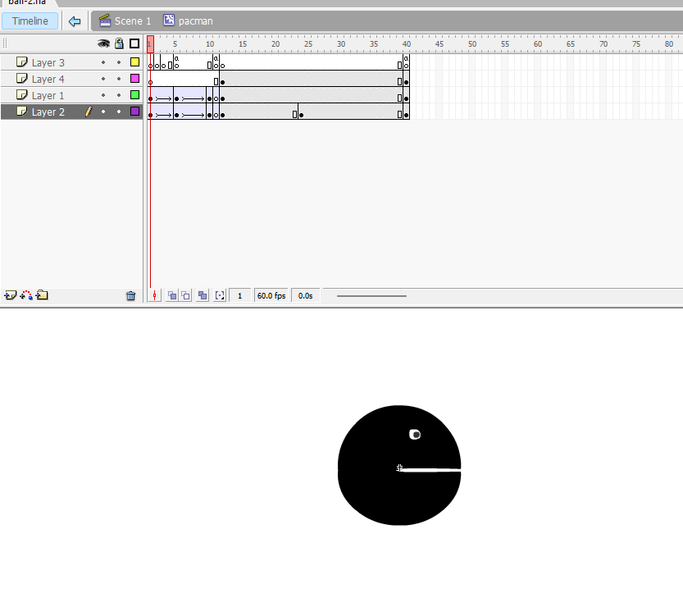Image resolution: width=683 pixels, height=616 pixels.
Task: Click the back arrow to exit symbol
Action: click(75, 21)
